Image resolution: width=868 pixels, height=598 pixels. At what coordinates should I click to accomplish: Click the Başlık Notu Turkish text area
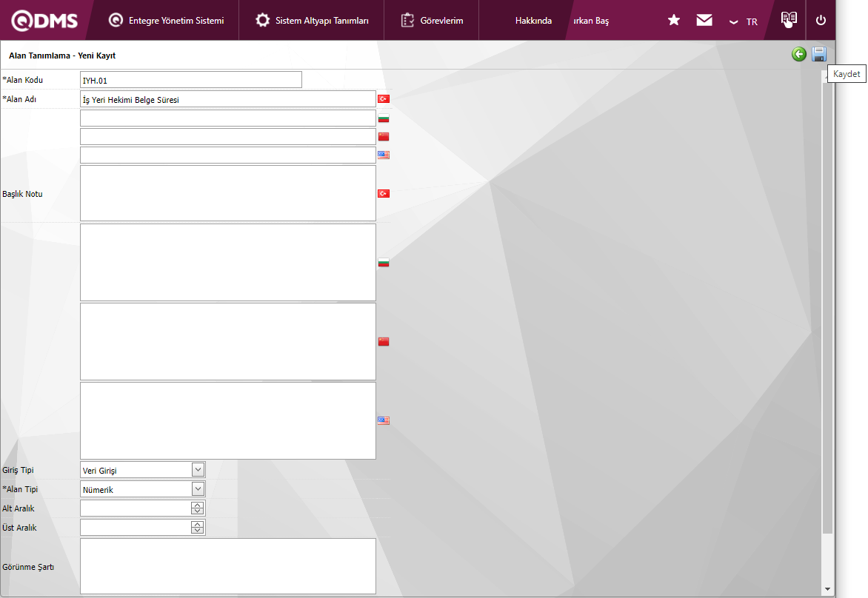pyautogui.click(x=228, y=193)
